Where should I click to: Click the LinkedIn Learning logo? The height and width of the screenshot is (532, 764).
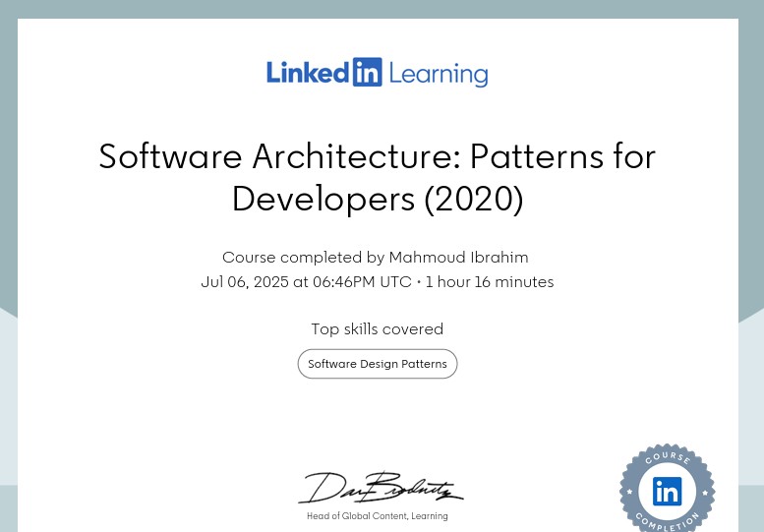point(378,73)
